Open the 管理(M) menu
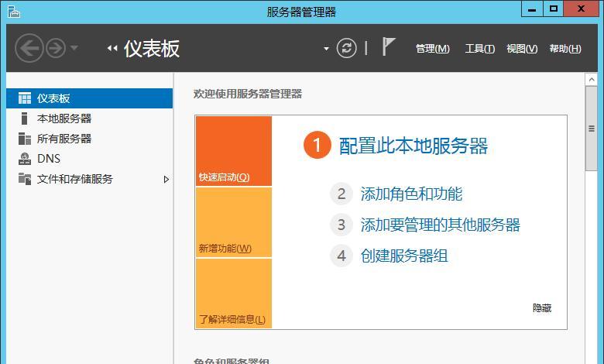 tap(433, 49)
